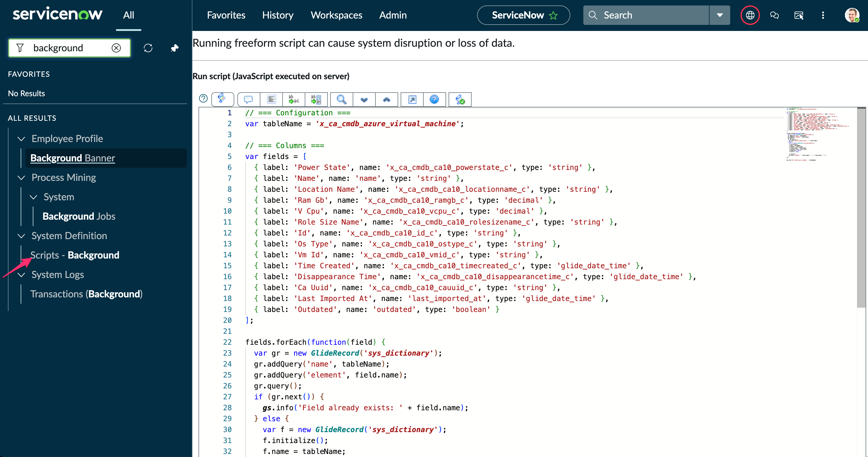The image size is (868, 457).
Task: Click the clear filter X in the search field
Action: point(116,48)
